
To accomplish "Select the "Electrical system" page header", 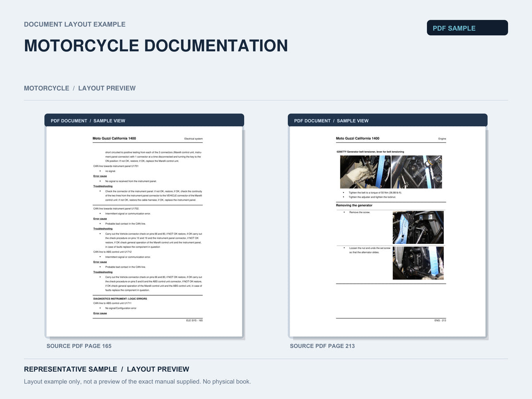I will pos(193,139).
